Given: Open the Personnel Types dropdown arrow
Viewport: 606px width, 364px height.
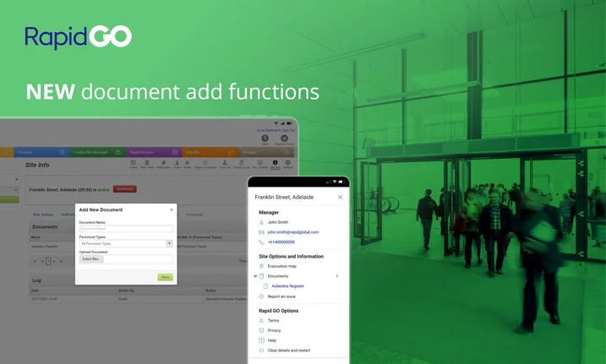Looking at the screenshot, I should [x=169, y=243].
